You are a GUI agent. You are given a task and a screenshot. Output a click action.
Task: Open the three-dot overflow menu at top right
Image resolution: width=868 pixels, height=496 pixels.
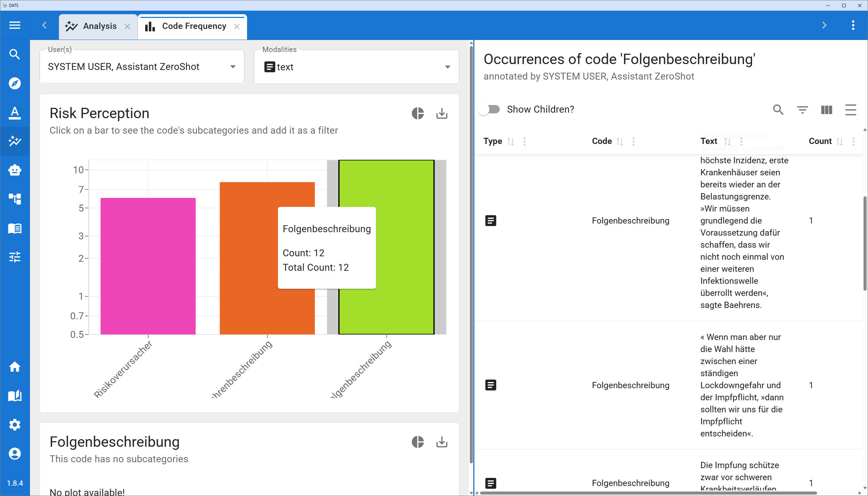[853, 25]
